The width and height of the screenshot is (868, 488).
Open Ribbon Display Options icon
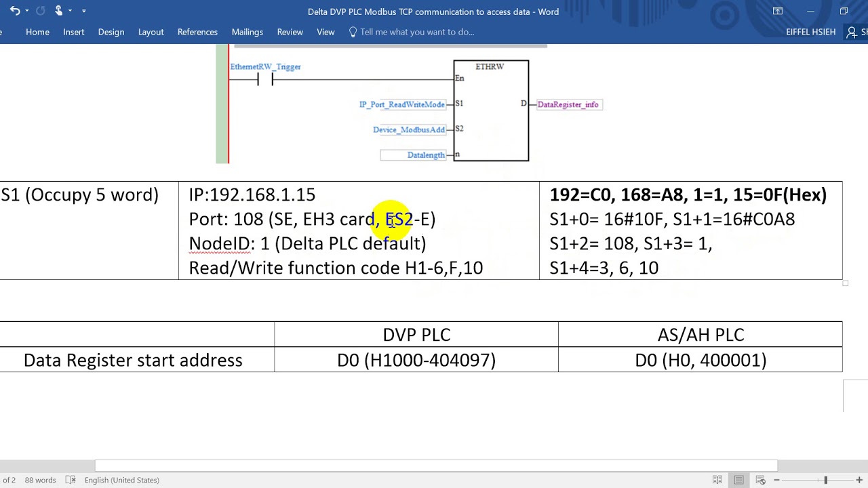(778, 11)
